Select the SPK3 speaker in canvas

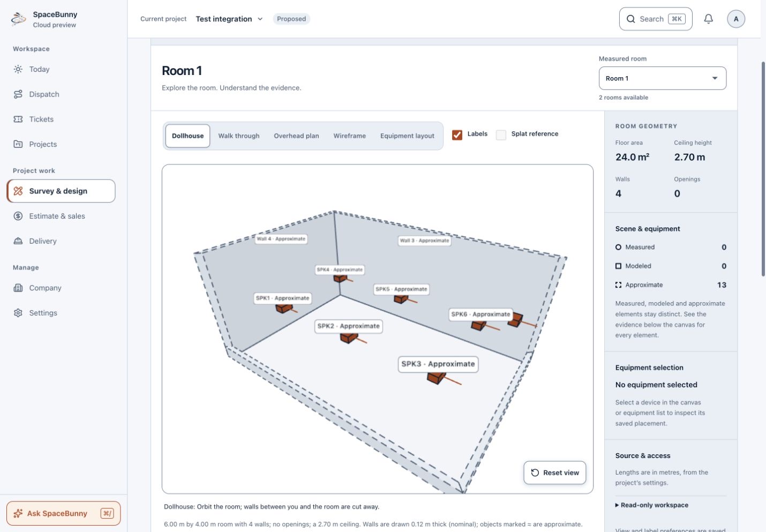437,378
